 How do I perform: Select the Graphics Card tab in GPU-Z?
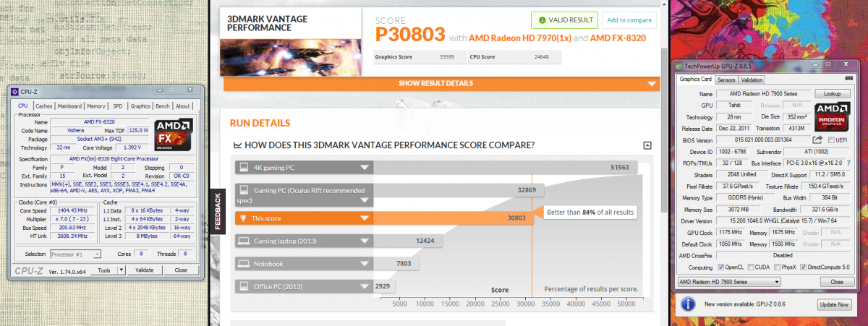tap(696, 80)
